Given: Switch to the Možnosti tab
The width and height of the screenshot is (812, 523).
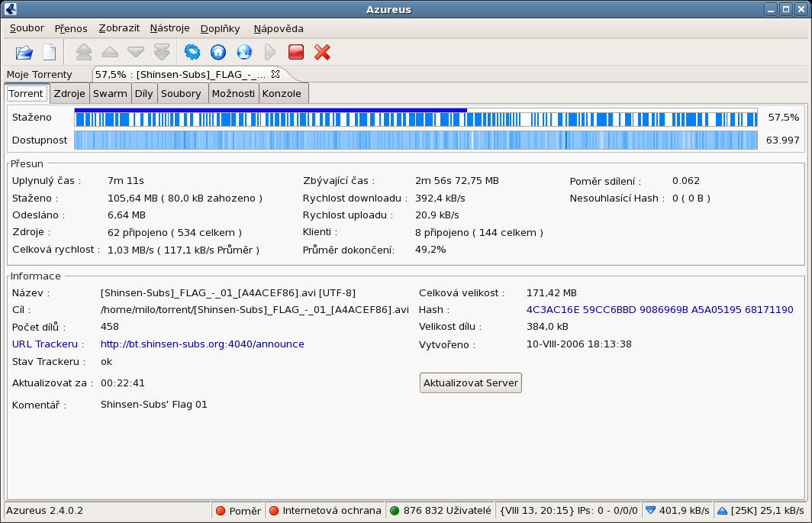Looking at the screenshot, I should pyautogui.click(x=234, y=94).
